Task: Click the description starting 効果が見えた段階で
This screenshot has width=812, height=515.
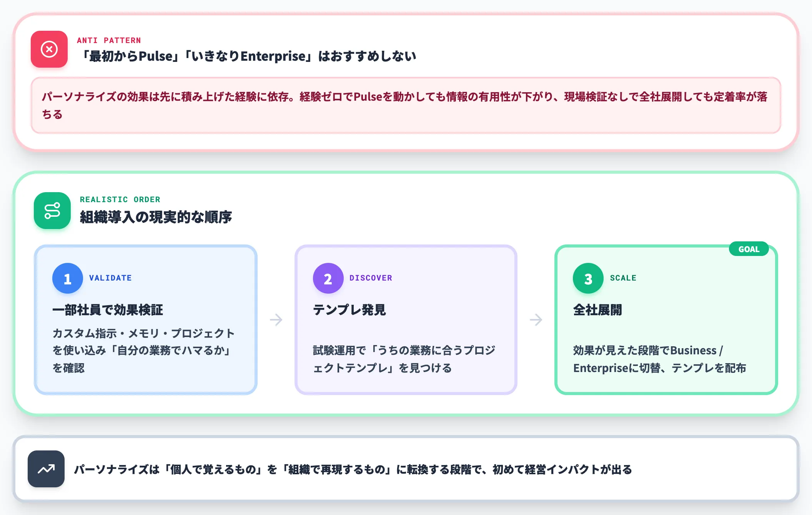Action: point(659,359)
